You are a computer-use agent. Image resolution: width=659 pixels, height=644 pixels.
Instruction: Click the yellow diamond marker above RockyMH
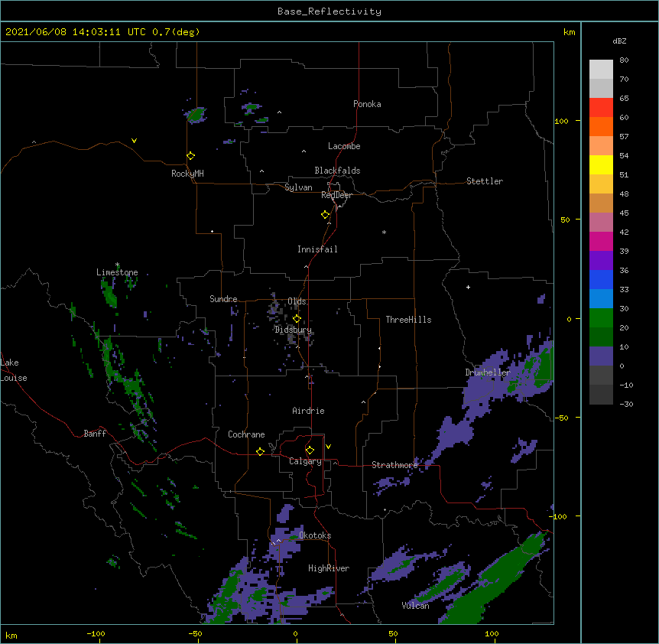pos(190,156)
